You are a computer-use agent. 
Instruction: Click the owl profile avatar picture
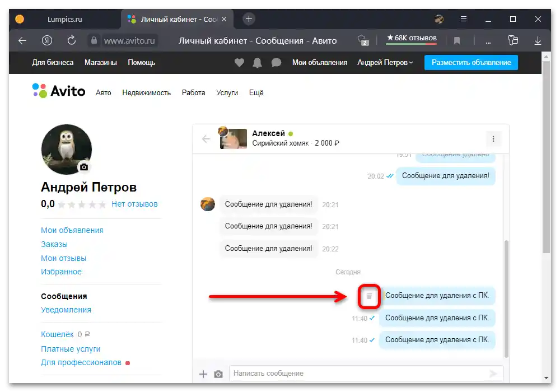pos(67,149)
